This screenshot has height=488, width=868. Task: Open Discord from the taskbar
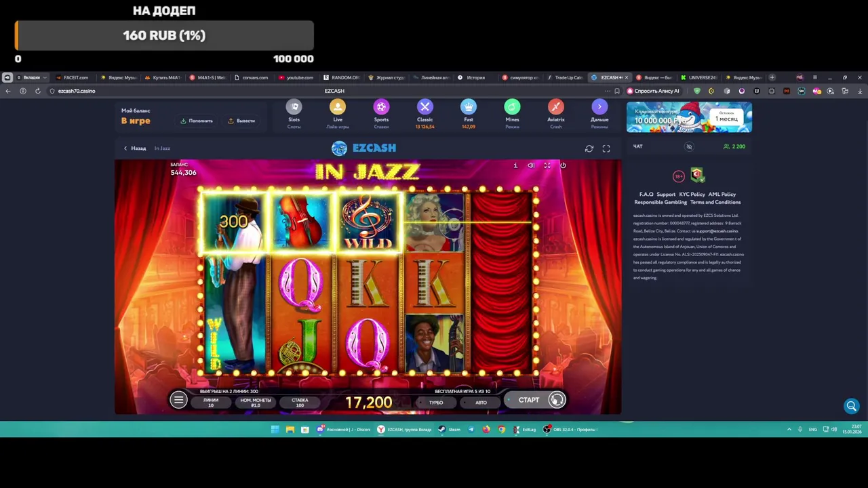tap(343, 429)
